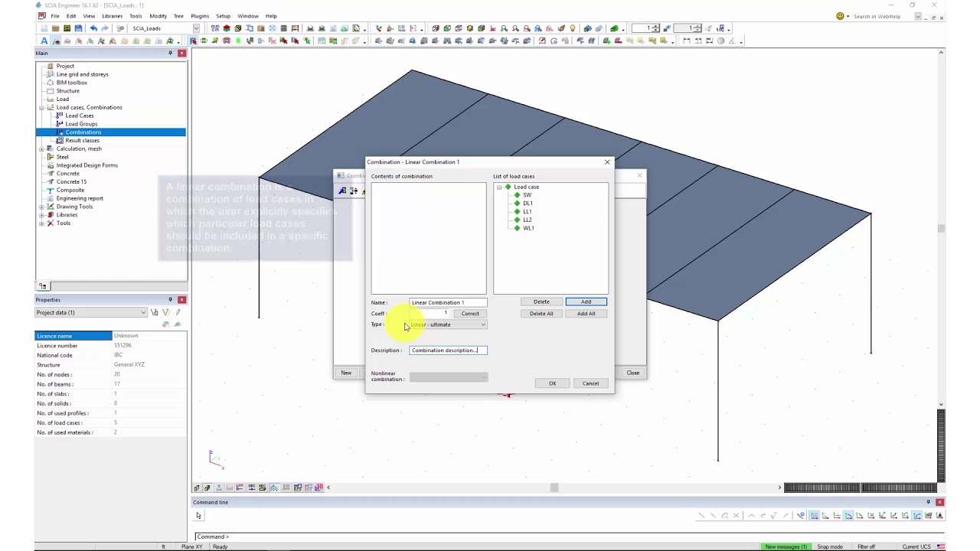The height and width of the screenshot is (551, 980).
Task: Click the funnel filter icon in Properties panel
Action: click(165, 312)
